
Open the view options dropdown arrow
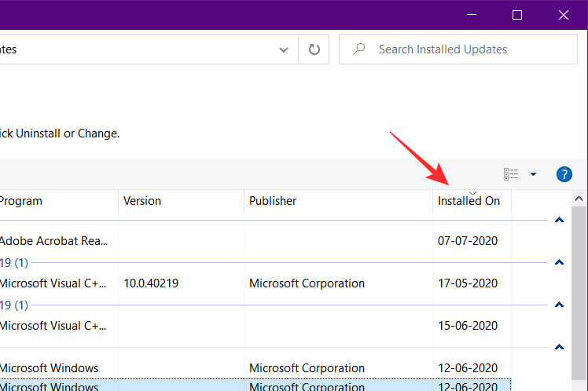[x=533, y=174]
